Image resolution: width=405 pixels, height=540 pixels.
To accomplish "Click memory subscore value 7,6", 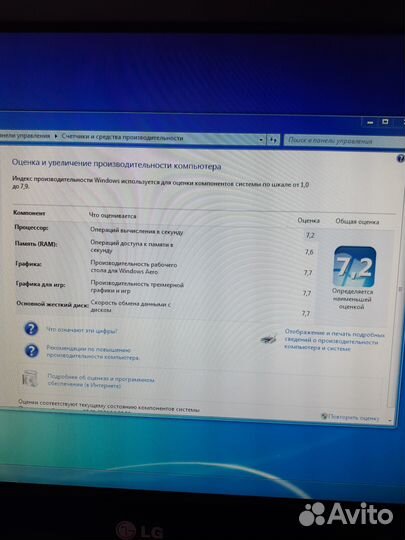I will coord(309,252).
